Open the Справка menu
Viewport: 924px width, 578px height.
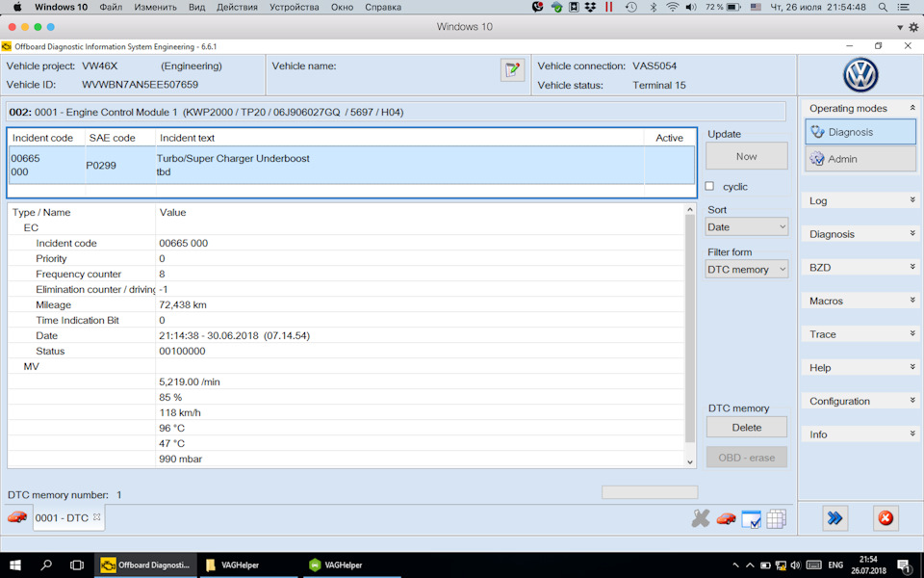(x=383, y=7)
